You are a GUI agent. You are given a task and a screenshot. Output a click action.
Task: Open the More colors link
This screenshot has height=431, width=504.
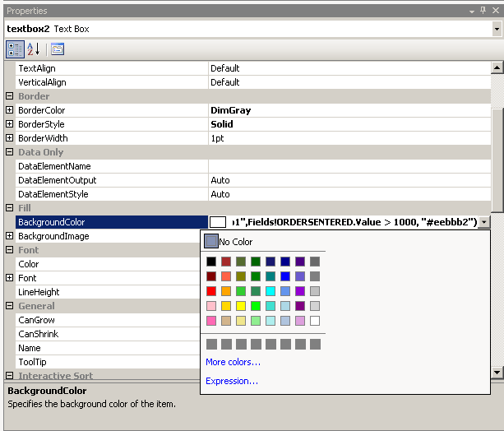[234, 362]
